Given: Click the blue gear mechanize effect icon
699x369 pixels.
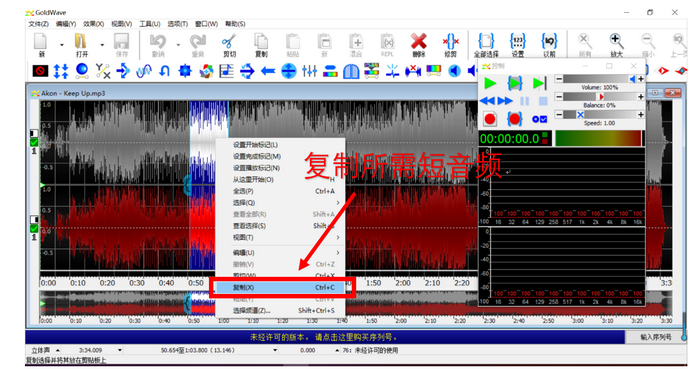Looking at the screenshot, I should click(x=185, y=71).
